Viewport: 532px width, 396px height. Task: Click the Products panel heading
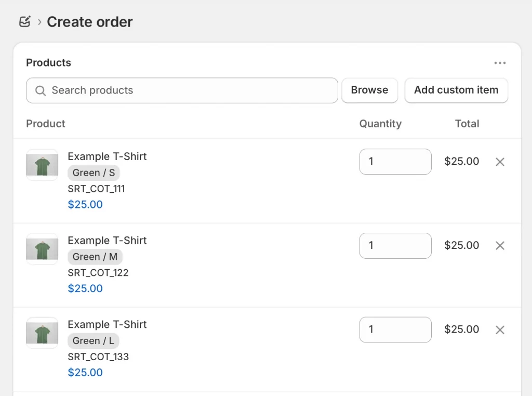[x=48, y=62]
